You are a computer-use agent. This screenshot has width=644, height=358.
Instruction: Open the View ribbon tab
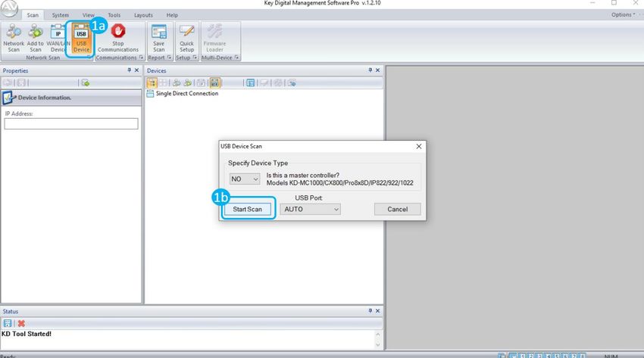(89, 15)
